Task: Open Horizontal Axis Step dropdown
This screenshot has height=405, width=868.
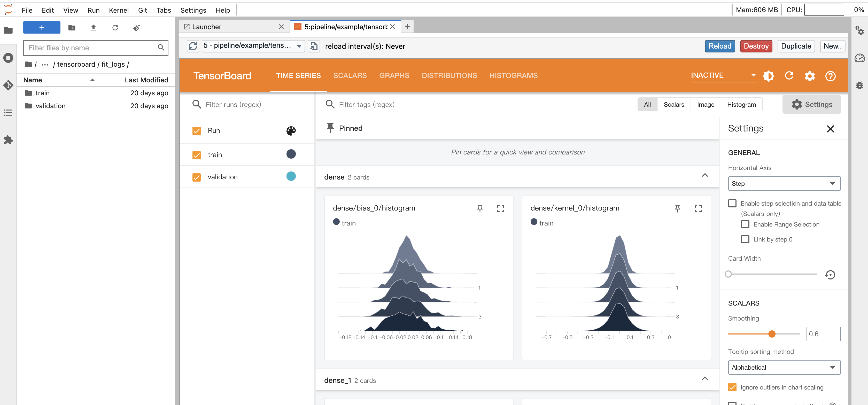Action: (x=784, y=184)
